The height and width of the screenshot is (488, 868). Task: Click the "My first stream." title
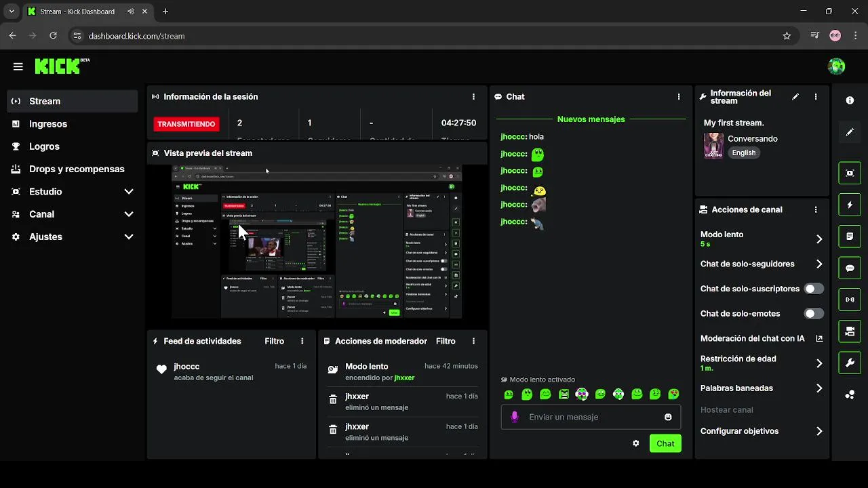click(x=734, y=123)
